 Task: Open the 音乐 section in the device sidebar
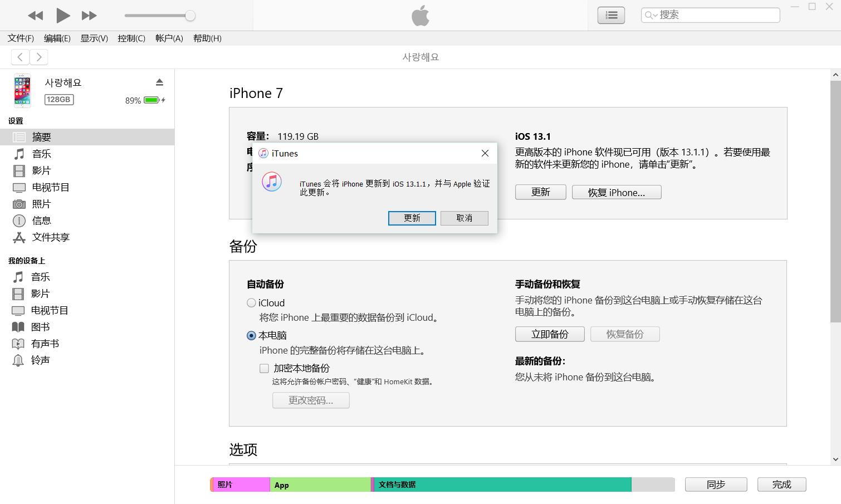click(42, 154)
